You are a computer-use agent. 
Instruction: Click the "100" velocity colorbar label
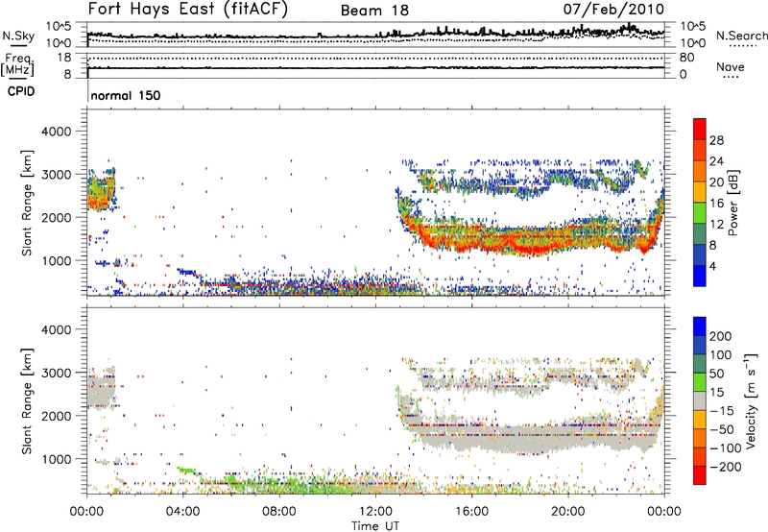(x=720, y=355)
